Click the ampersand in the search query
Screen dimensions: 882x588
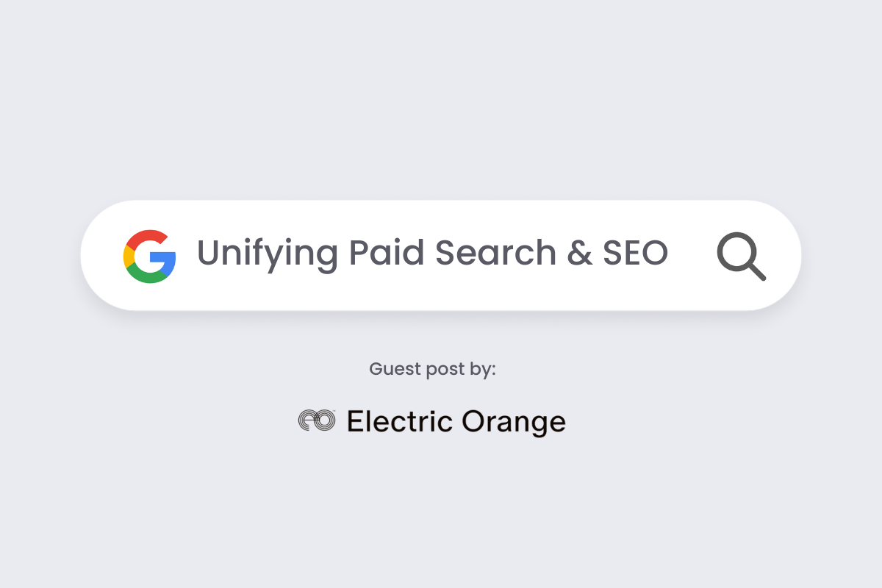coord(579,253)
